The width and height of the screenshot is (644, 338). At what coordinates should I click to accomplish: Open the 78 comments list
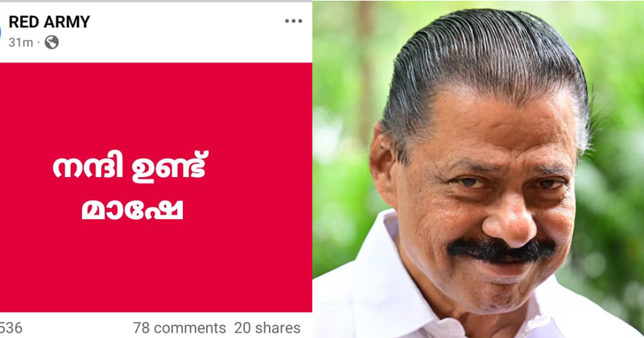coord(180,328)
